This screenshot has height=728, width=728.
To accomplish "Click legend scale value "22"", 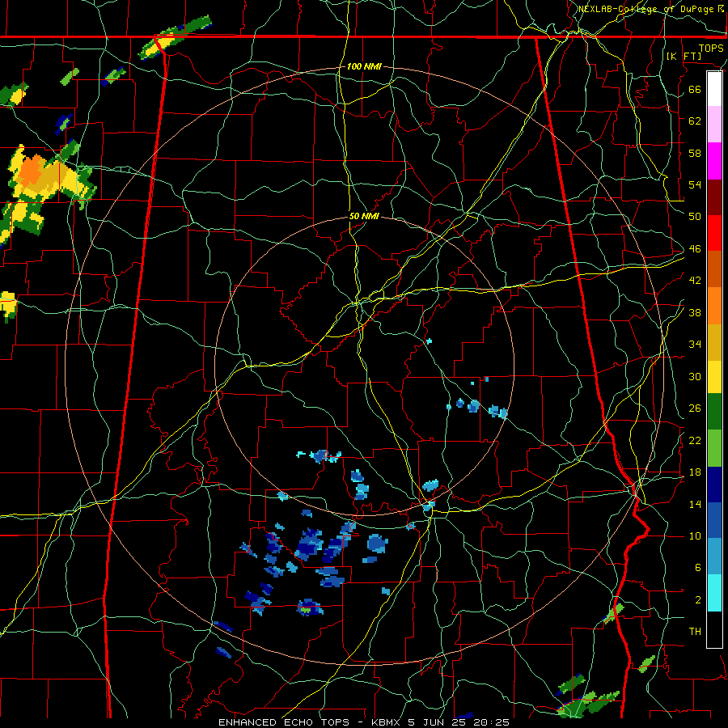I will (695, 440).
